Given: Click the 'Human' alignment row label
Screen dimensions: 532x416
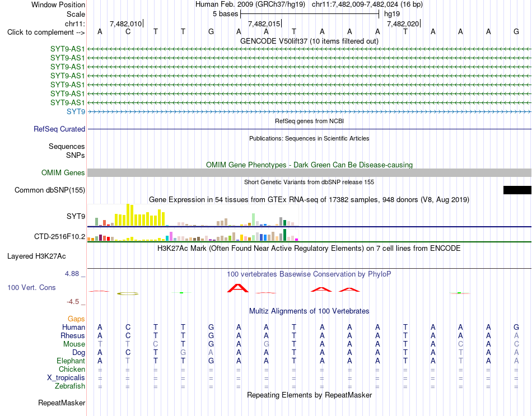Looking at the screenshot, I should [x=73, y=327].
